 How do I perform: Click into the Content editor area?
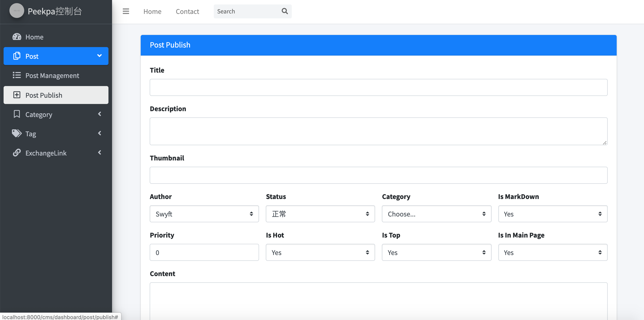coord(378,301)
